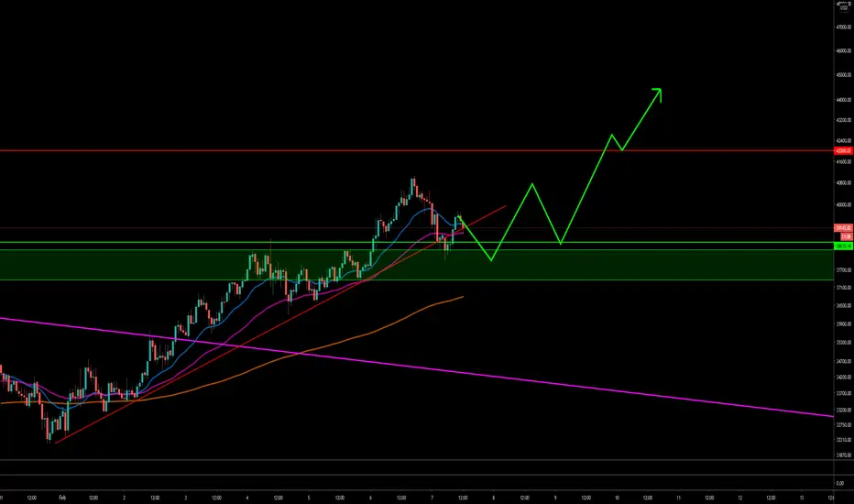
Task: Click the 40000.00 price axis label
Action: click(843, 205)
